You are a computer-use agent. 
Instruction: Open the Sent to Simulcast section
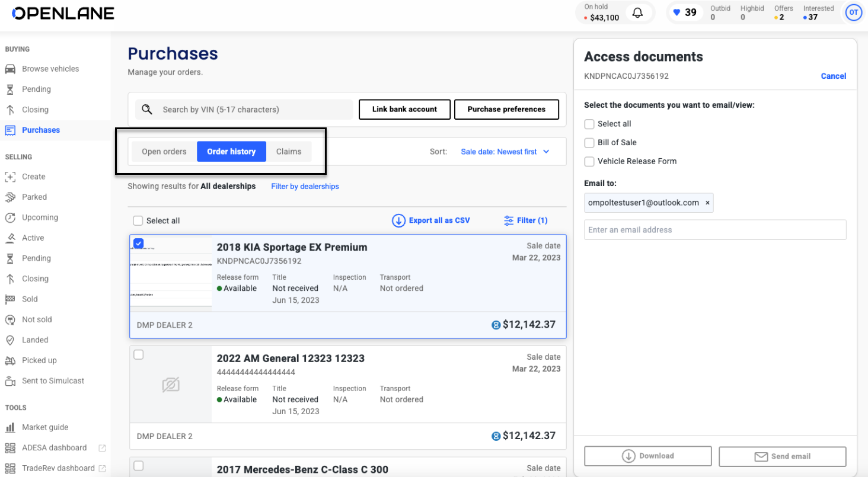53,380
